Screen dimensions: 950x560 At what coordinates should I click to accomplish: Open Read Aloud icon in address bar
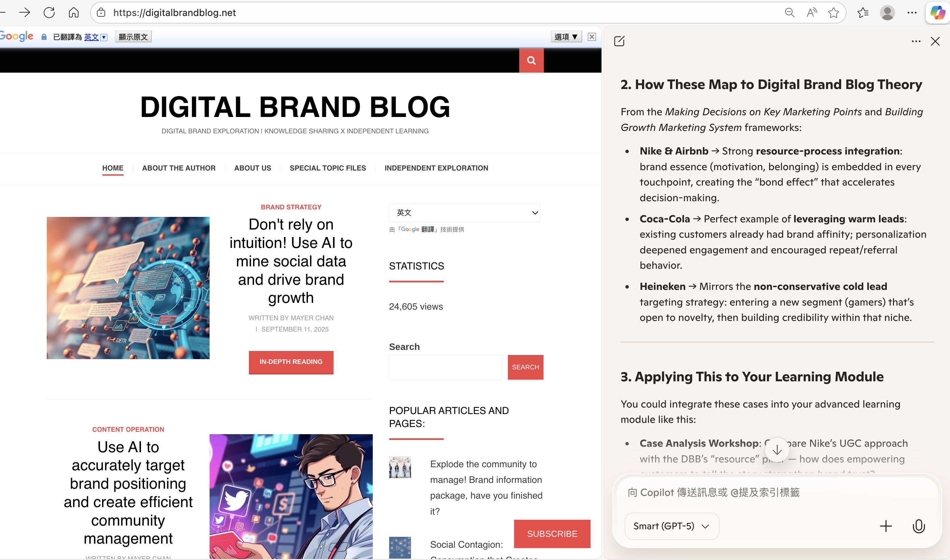pyautogui.click(x=811, y=13)
